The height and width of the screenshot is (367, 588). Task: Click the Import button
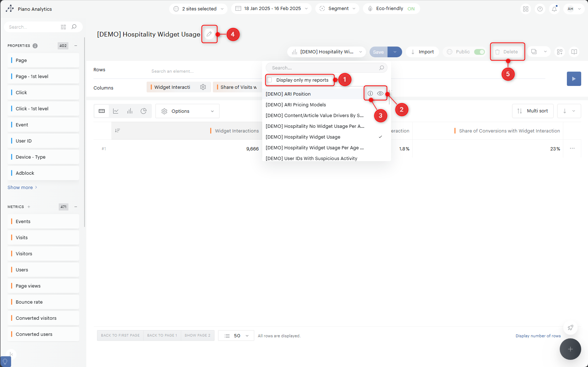[422, 52]
